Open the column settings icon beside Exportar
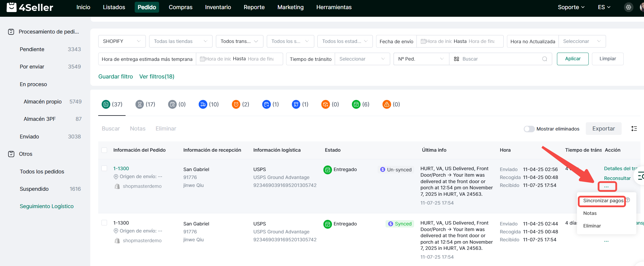 pos(634,129)
